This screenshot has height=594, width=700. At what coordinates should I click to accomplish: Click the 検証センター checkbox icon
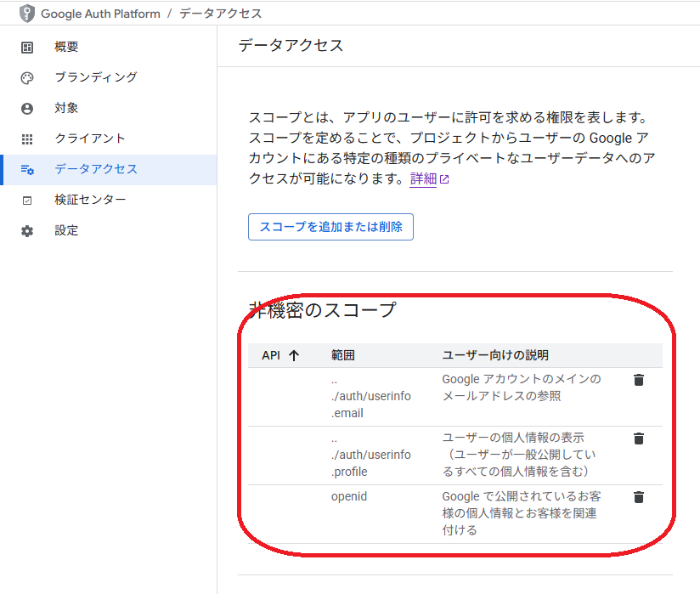point(27,201)
